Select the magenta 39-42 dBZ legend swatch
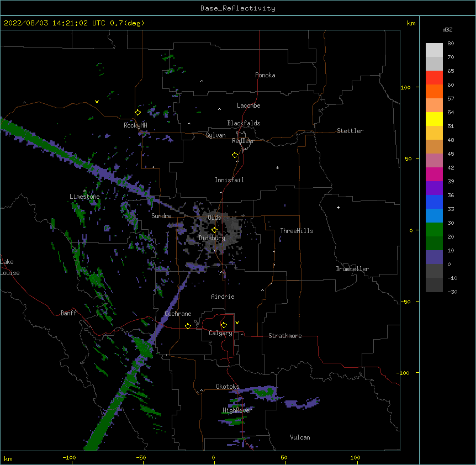Viewport: 476px width, 465px height. tap(434, 174)
